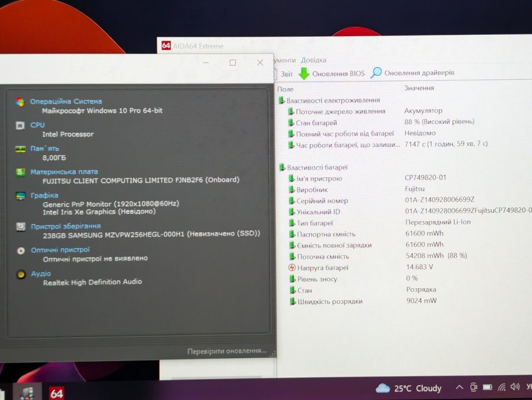The height and width of the screenshot is (400, 532).
Task: Select the value Розрядка
Action: coord(421,290)
